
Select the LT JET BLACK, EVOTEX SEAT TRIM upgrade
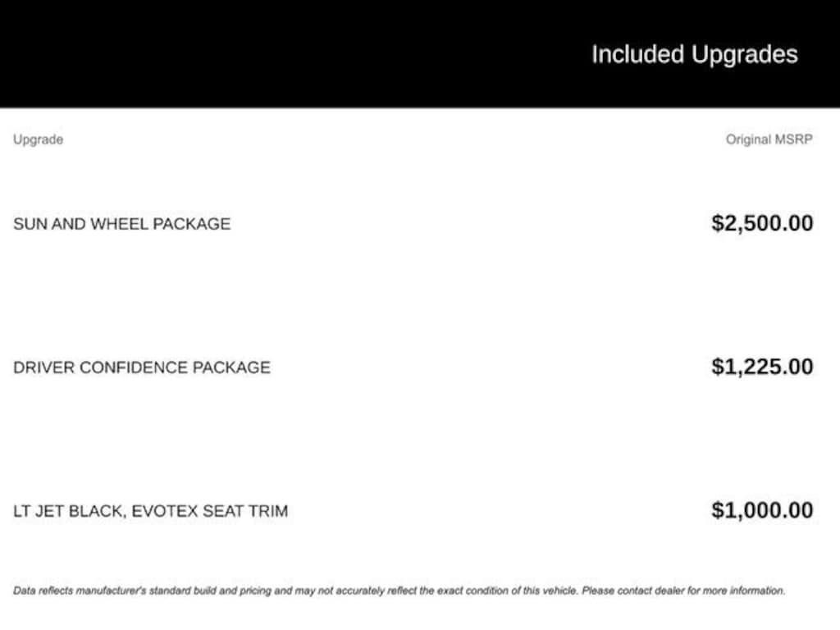click(150, 511)
